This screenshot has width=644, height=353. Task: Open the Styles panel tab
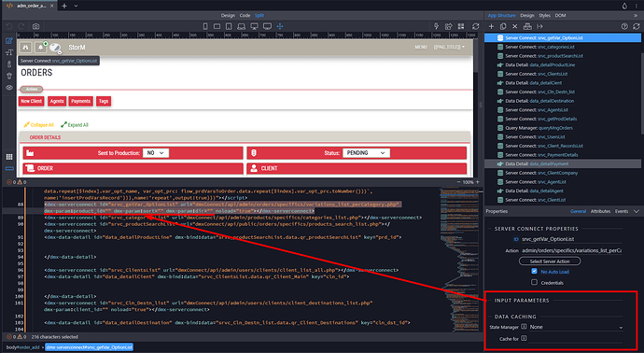(x=545, y=16)
